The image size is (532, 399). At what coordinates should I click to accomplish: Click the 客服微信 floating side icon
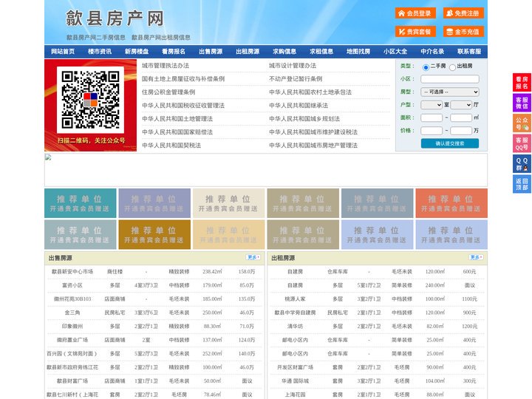522,103
